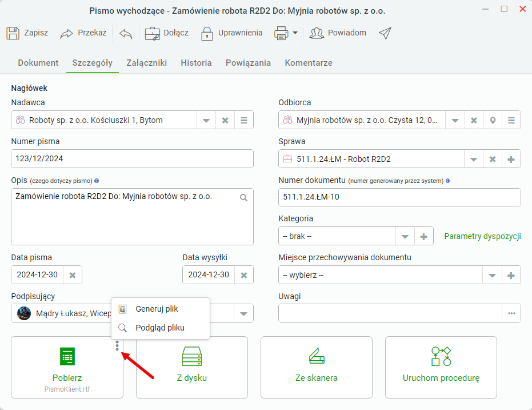Click Opis info icon
Viewport: 532px width, 410px height.
(97, 181)
